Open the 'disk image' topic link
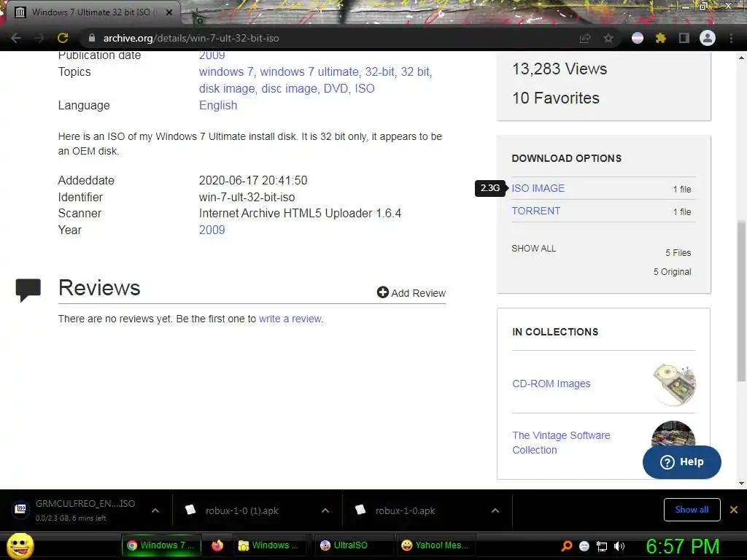The width and height of the screenshot is (747, 560). [227, 88]
